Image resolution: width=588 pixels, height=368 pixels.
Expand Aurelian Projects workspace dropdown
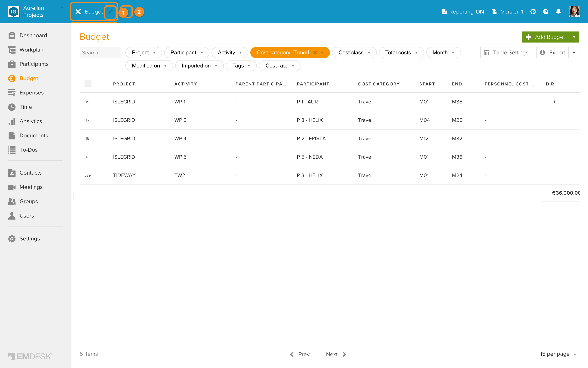[x=62, y=8]
